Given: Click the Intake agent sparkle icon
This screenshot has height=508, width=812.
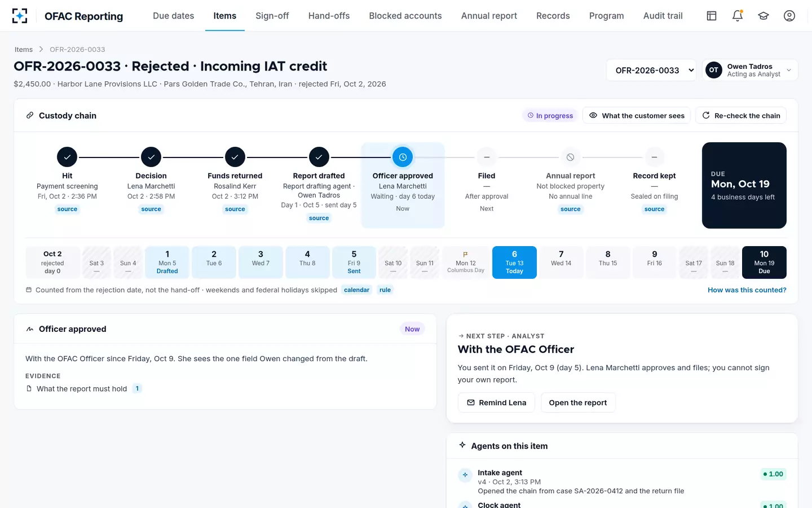Looking at the screenshot, I should [x=465, y=475].
